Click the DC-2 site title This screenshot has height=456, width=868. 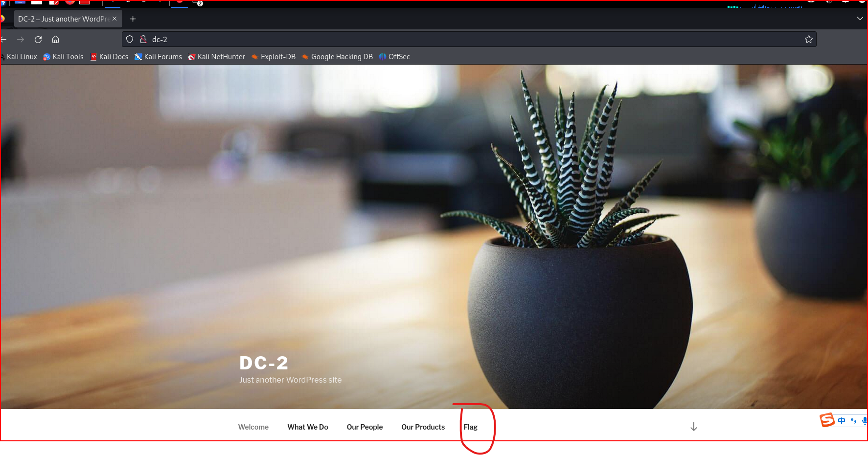[x=264, y=363]
